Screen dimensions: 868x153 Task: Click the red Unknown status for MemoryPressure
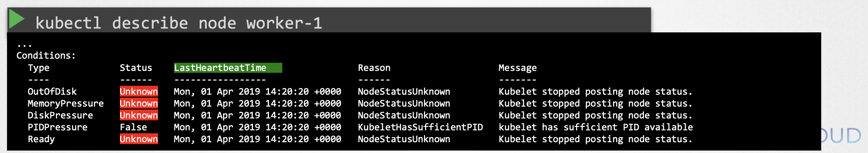click(x=139, y=103)
